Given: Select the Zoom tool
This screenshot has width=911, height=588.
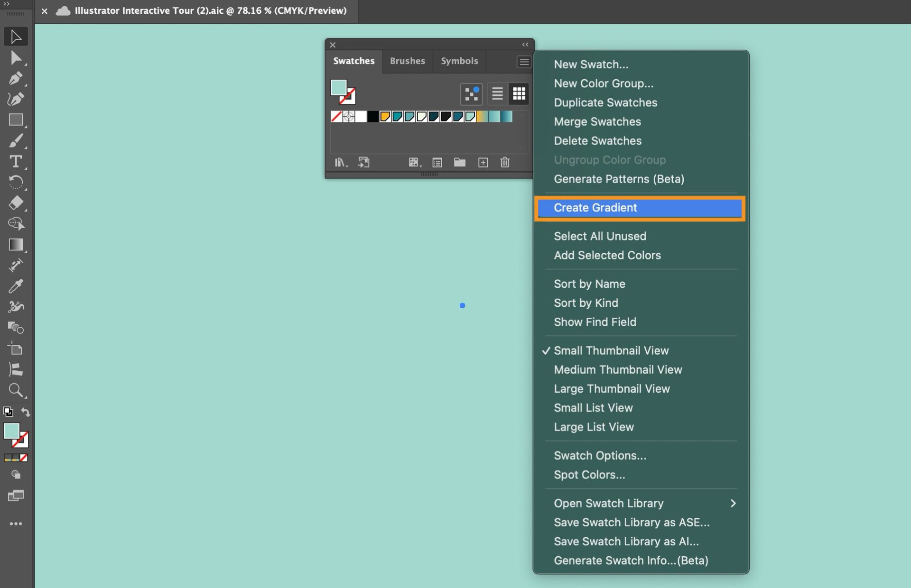Looking at the screenshot, I should 16,390.
